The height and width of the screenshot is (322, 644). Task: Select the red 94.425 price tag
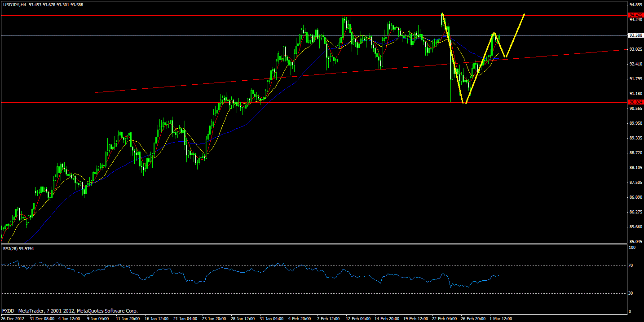click(x=636, y=15)
